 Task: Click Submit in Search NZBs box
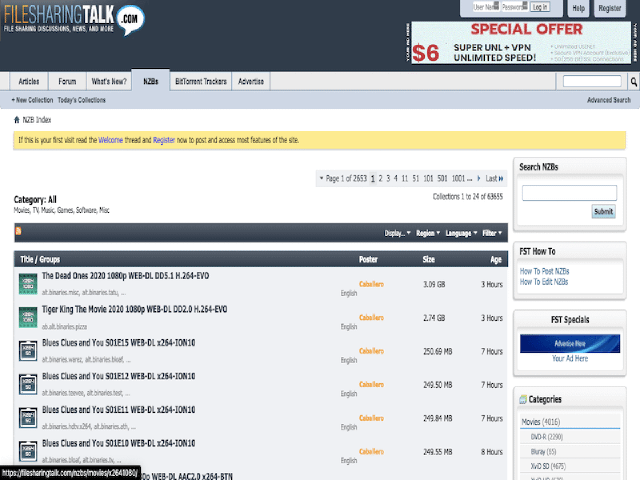[x=603, y=211]
